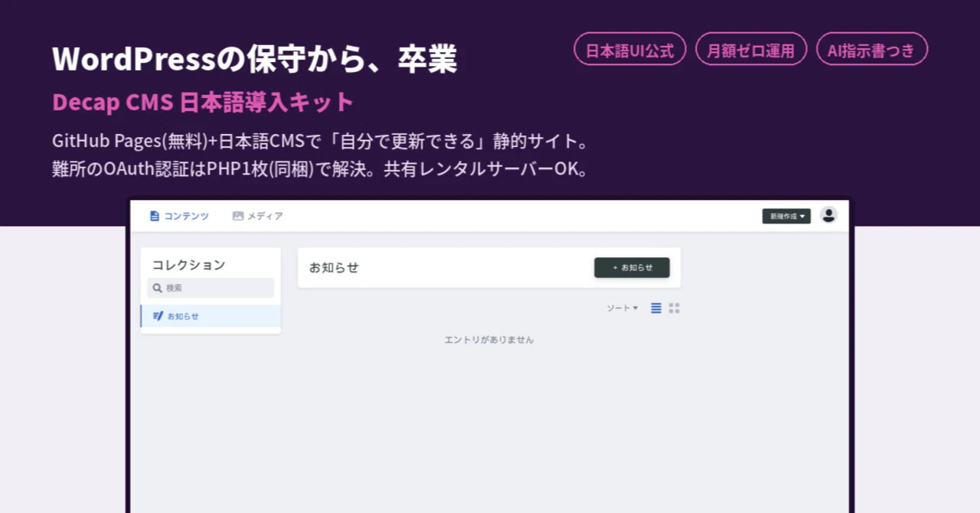The image size is (980, 513).
Task: Click the Decap CMS 日本語導入キット subtitle
Action: pyautogui.click(x=203, y=102)
